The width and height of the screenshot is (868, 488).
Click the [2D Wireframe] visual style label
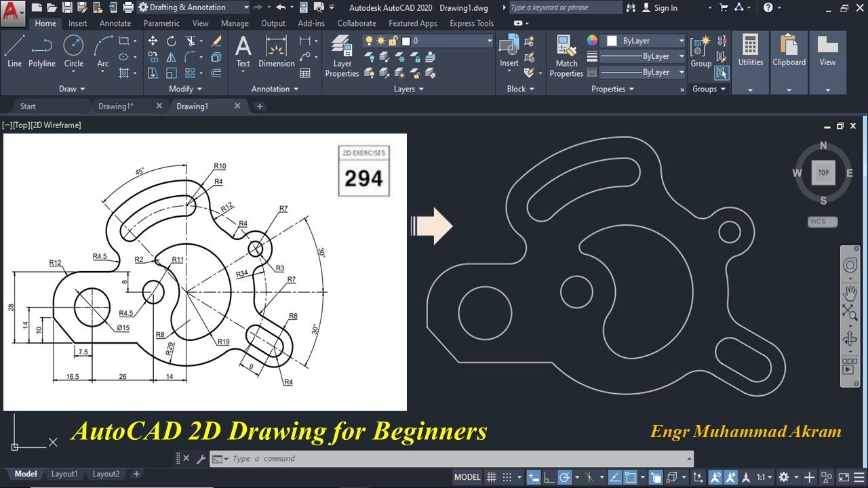point(56,125)
